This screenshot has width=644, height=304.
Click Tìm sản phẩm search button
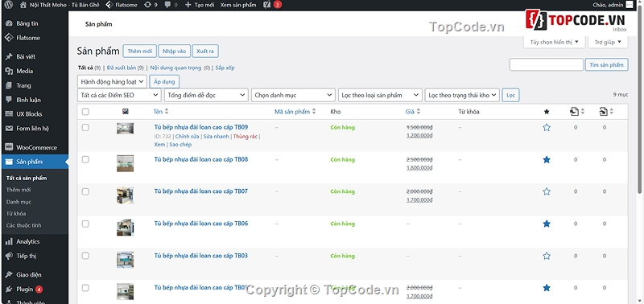click(x=607, y=65)
